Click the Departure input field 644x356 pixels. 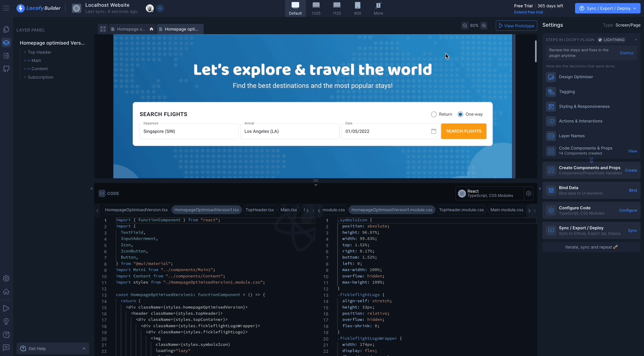pyautogui.click(x=189, y=131)
